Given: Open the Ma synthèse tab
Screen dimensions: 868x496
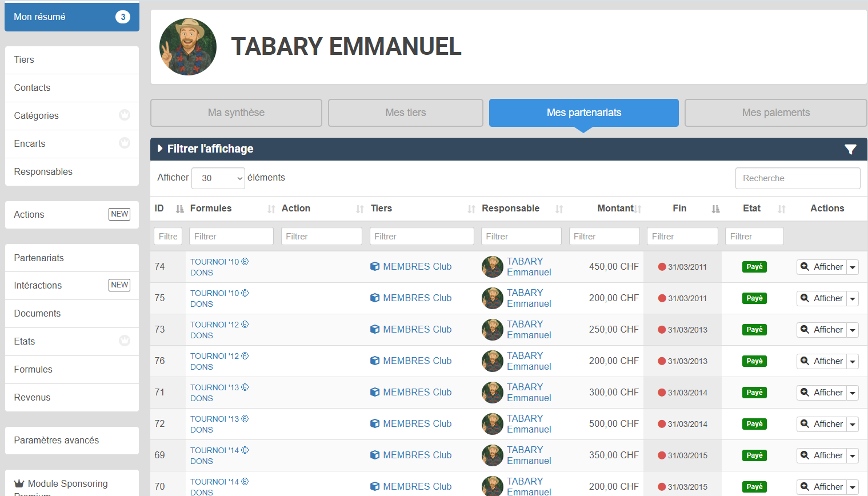Looking at the screenshot, I should pyautogui.click(x=236, y=113).
